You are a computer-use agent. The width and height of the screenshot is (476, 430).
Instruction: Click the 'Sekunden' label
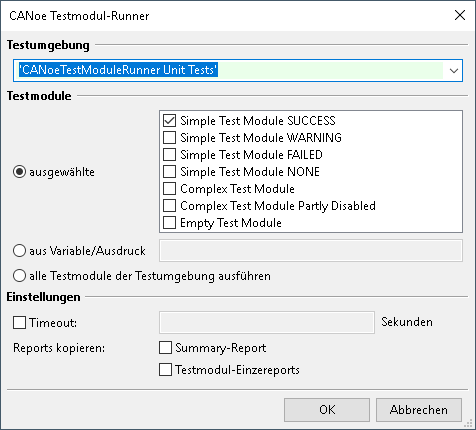coord(407,322)
